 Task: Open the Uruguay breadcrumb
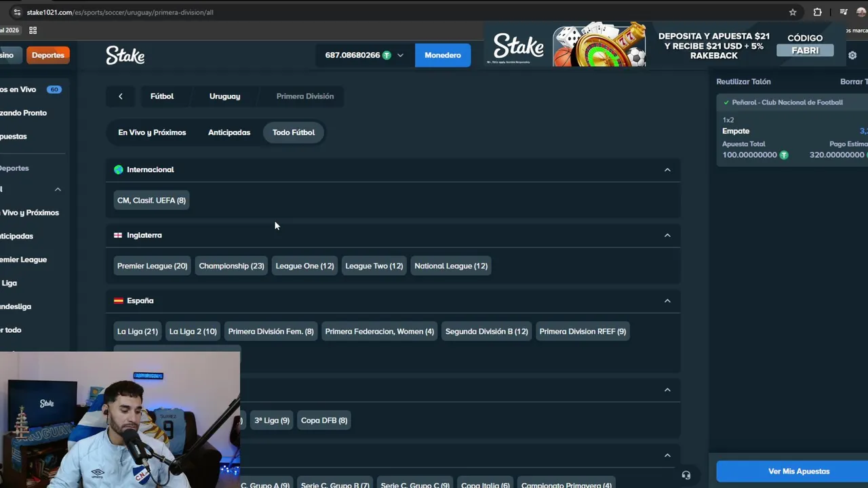(x=224, y=96)
